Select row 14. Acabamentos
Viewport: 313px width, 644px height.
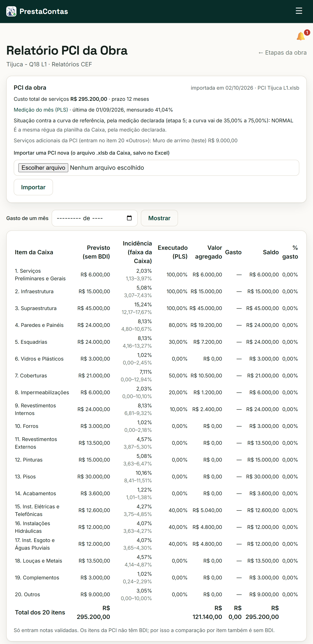[156, 493]
